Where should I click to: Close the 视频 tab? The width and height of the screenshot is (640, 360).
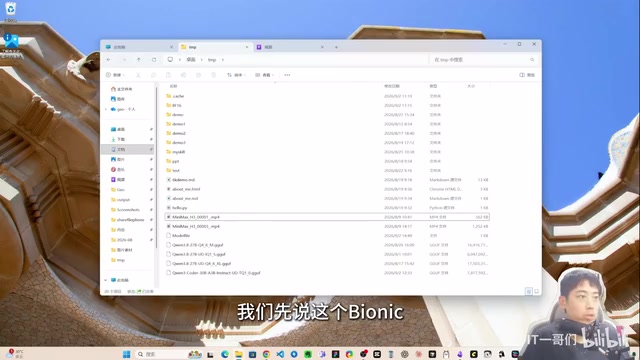coord(322,47)
